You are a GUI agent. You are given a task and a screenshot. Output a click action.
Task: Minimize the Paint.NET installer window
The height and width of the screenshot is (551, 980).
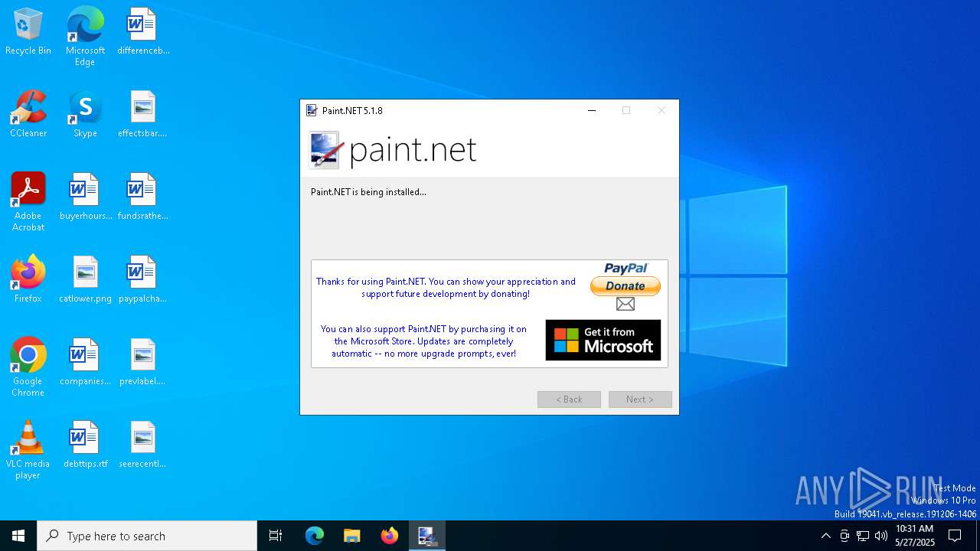click(592, 110)
